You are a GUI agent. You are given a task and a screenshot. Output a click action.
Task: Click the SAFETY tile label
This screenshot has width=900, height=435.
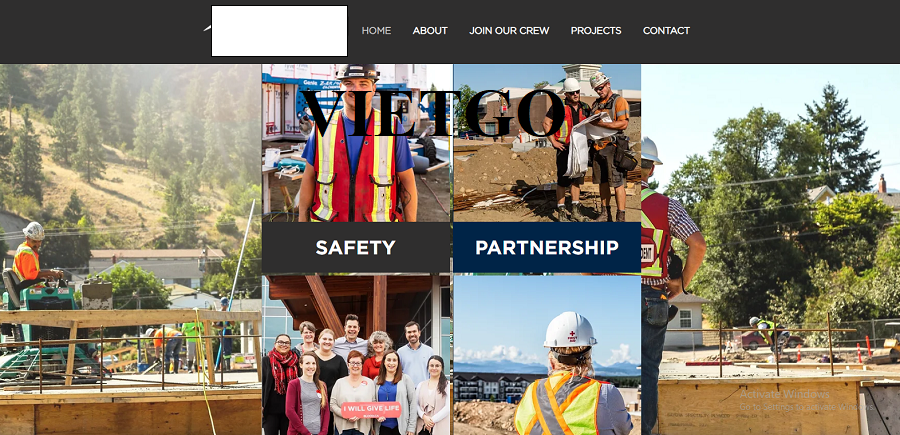tap(356, 247)
